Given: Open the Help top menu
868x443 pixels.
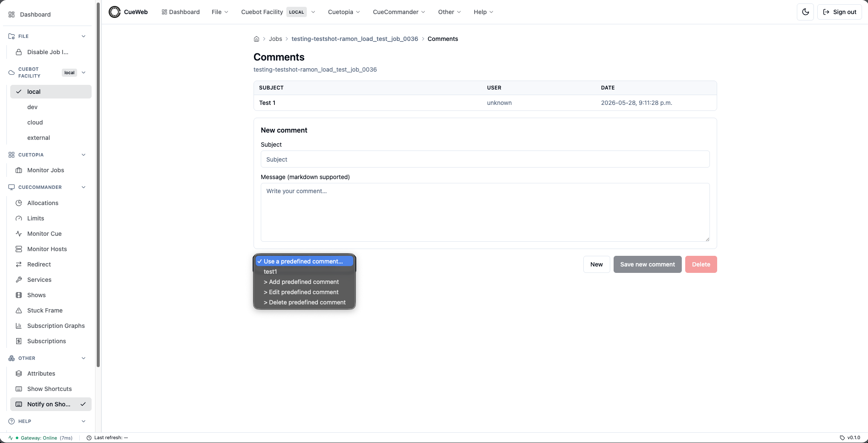Looking at the screenshot, I should click(x=483, y=12).
